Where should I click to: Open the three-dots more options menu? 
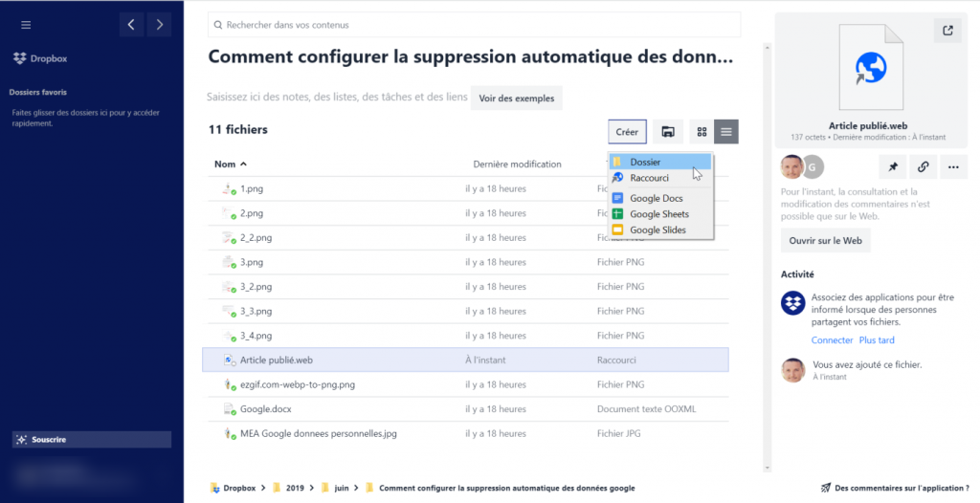click(x=953, y=167)
